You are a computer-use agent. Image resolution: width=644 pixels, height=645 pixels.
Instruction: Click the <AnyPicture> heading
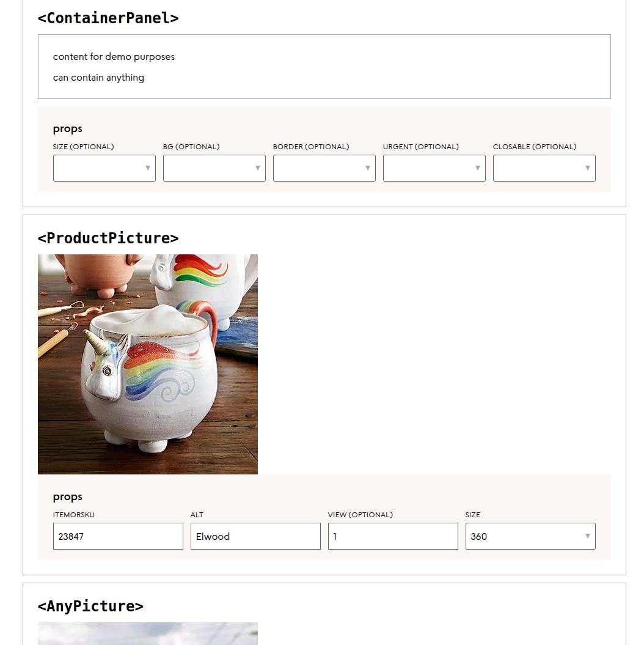90,606
